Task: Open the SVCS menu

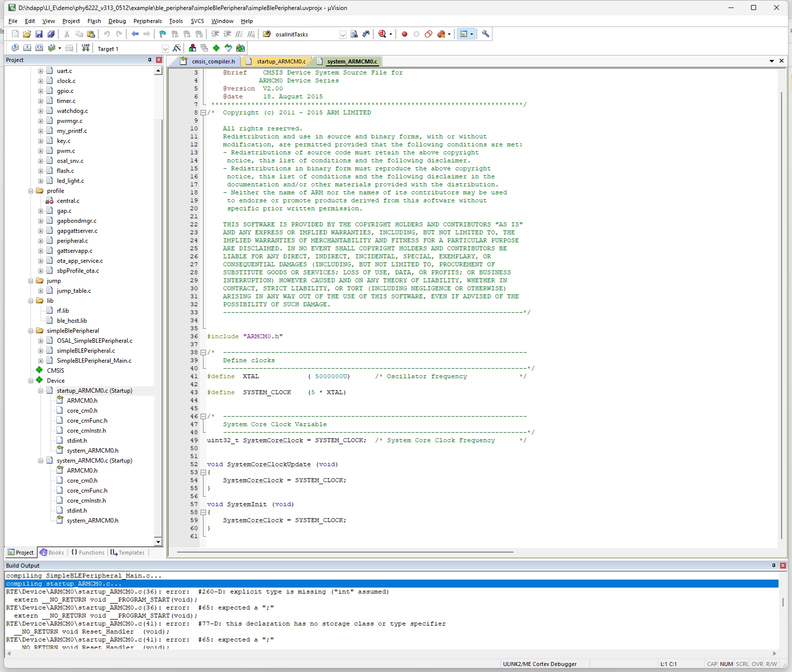Action: pos(197,21)
